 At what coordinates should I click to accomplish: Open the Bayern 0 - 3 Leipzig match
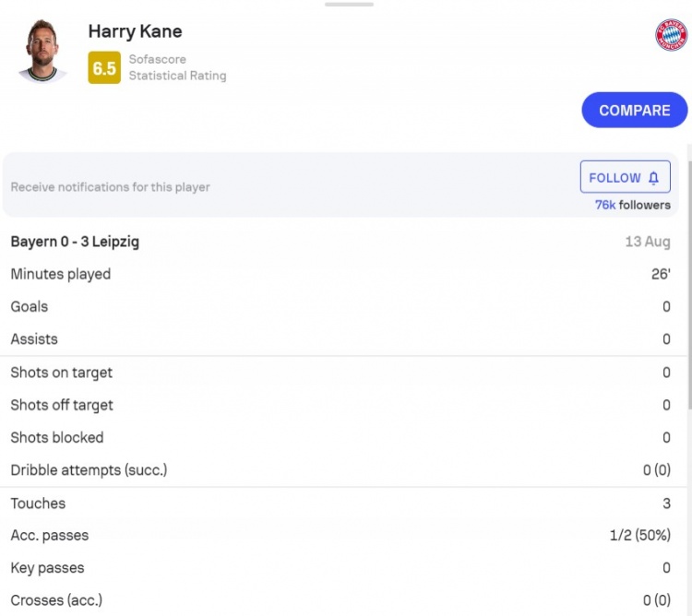(75, 242)
